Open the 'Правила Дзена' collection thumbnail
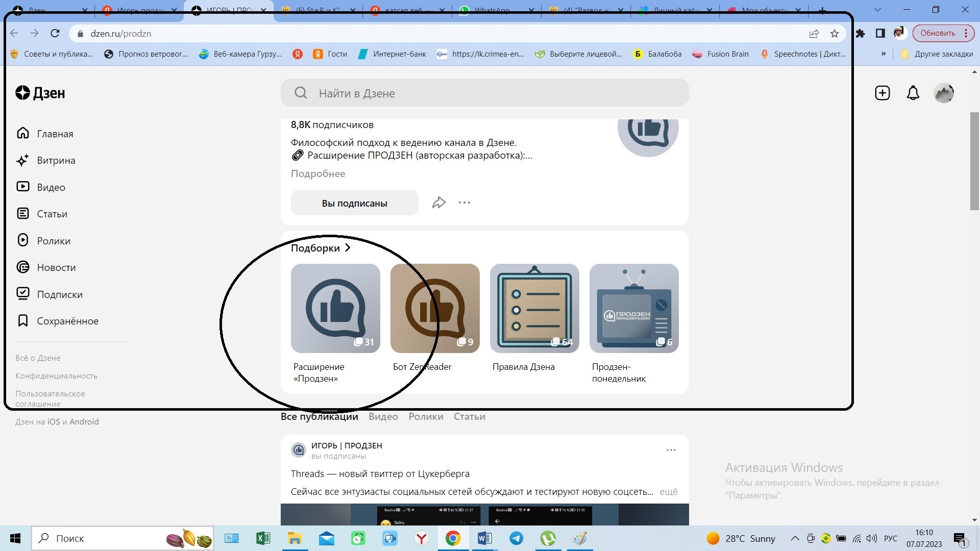Viewport: 980px width, 551px height. point(534,308)
